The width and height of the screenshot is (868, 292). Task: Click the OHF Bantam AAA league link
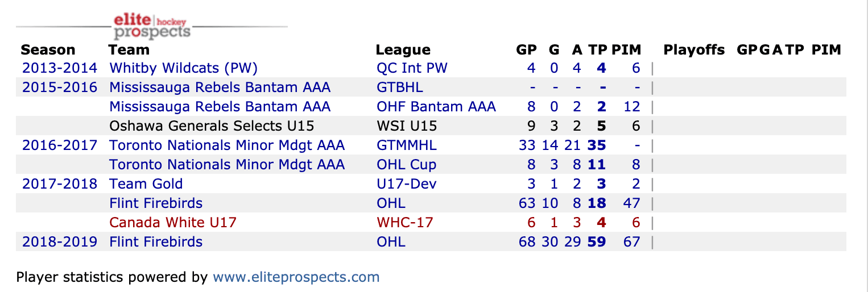coord(436,107)
